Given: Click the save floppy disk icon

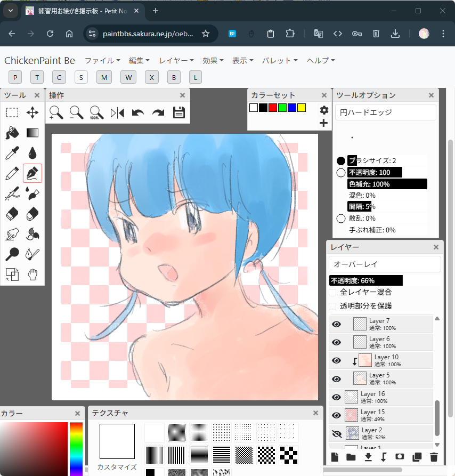Looking at the screenshot, I should [179, 112].
